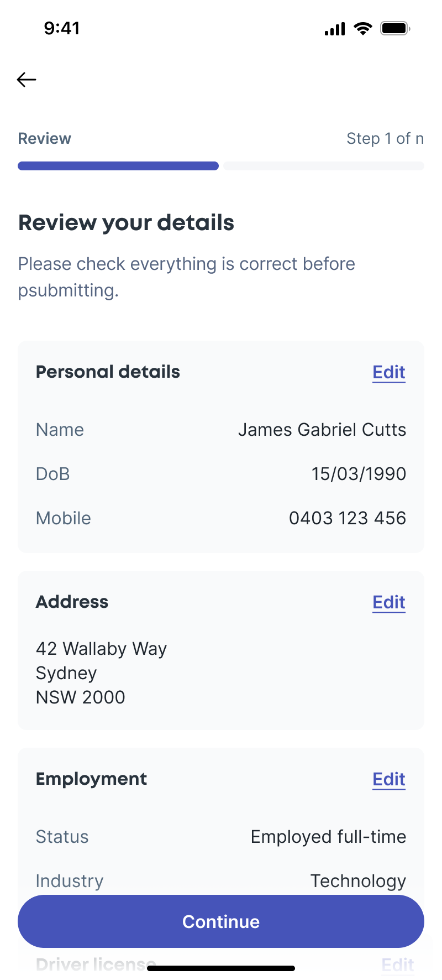Edit the Address section

(x=389, y=602)
